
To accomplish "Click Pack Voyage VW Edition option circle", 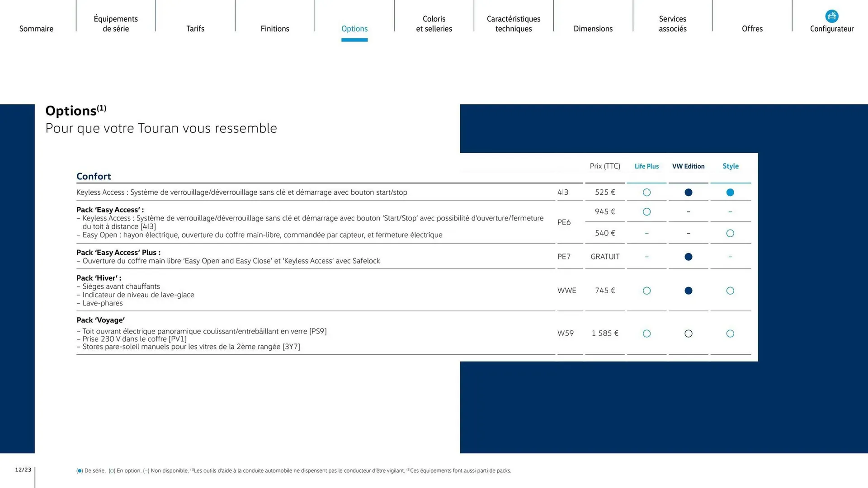I will [x=688, y=333].
